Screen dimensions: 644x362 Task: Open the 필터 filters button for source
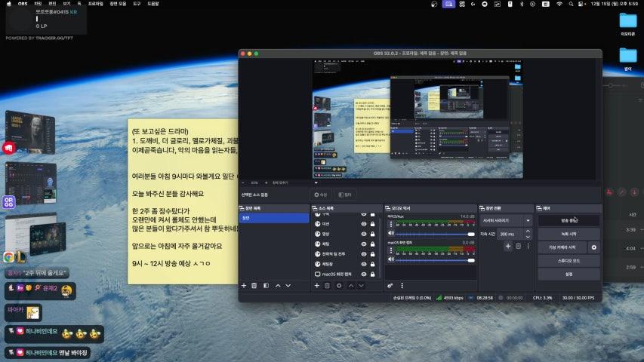tap(344, 195)
